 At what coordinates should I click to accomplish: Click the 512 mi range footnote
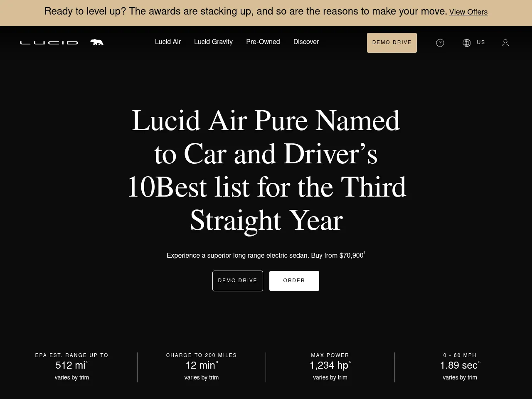coord(87,362)
